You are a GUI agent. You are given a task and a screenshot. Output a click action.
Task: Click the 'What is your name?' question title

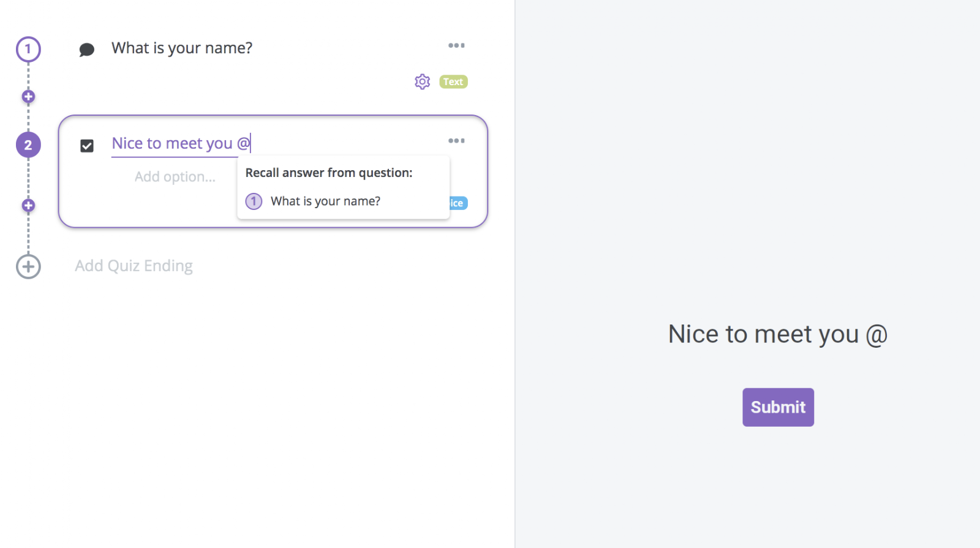point(182,48)
